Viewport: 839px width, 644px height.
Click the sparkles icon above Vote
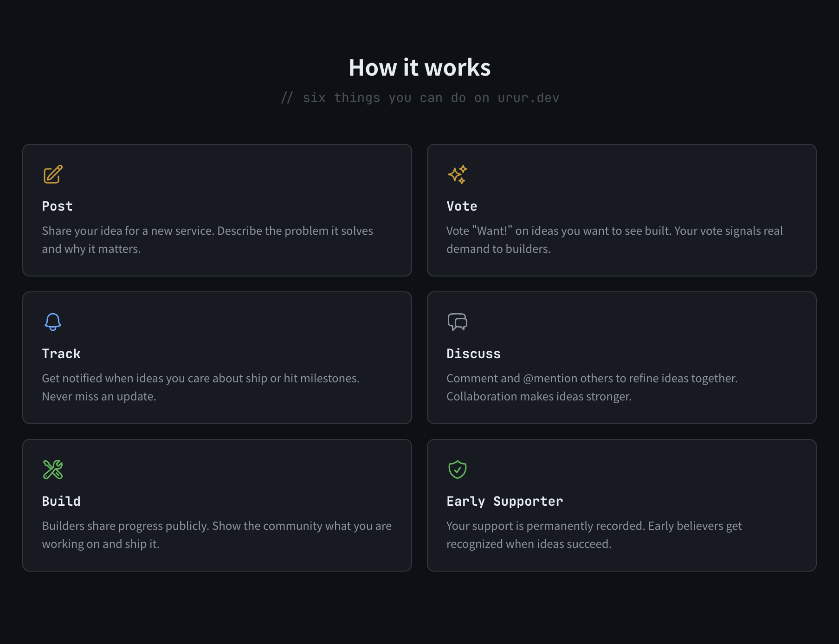[x=457, y=175]
